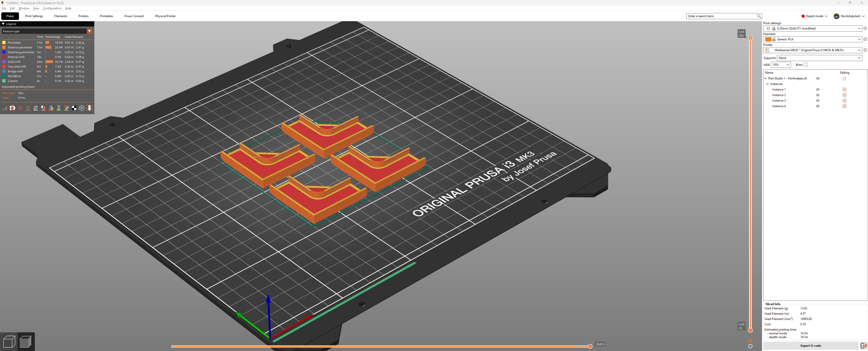The image size is (868, 351).
Task: Switch to 3D editor view cube icon
Action: [x=9, y=342]
